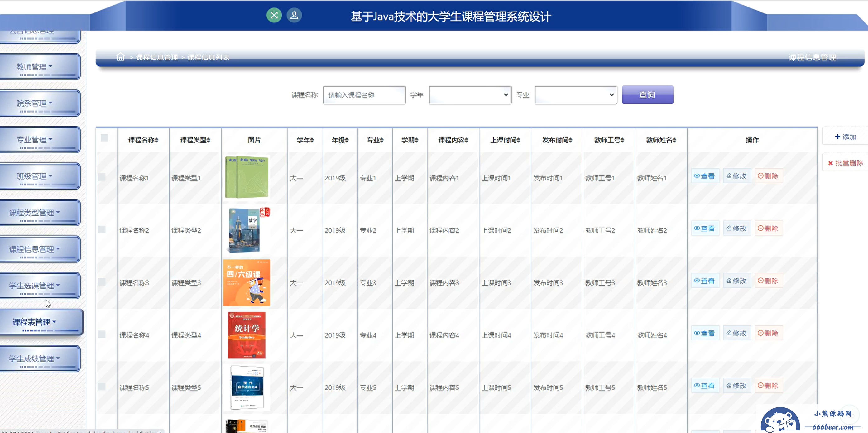View details of 课程名称4 row

coord(705,333)
